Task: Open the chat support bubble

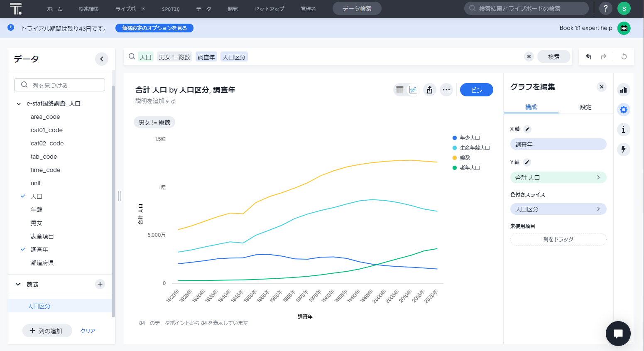Action: coord(618,334)
